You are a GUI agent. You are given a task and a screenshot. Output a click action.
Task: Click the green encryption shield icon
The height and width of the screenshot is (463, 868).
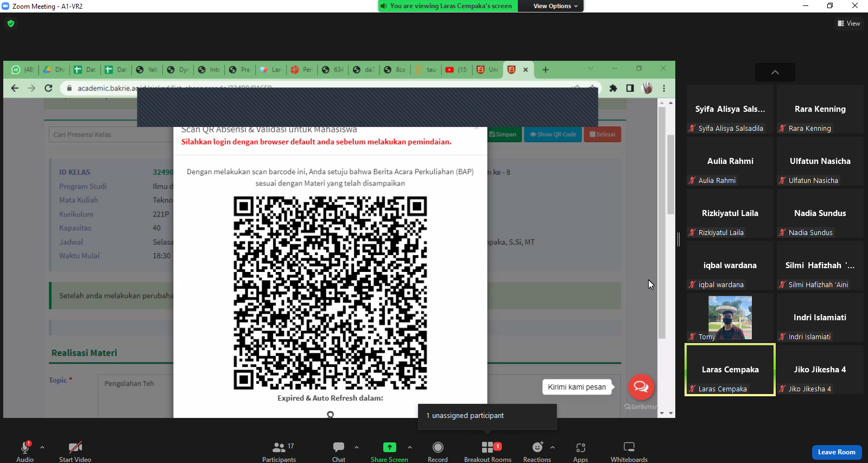[x=11, y=23]
